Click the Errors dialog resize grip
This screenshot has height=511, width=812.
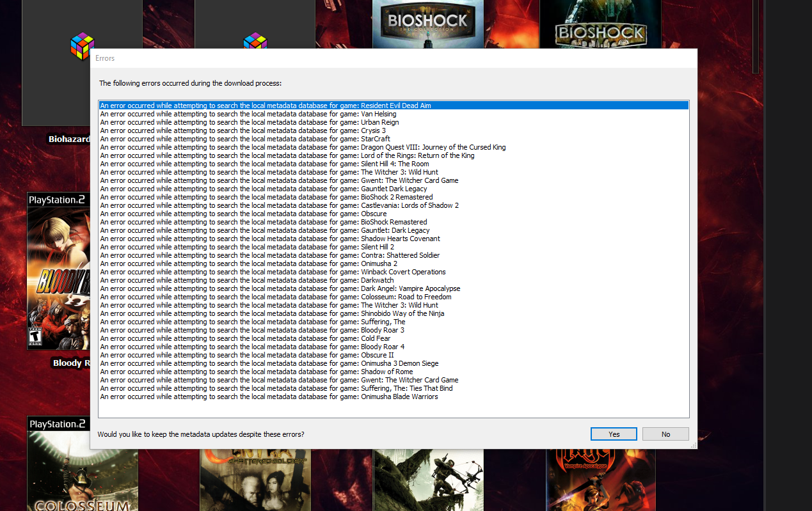tap(694, 445)
